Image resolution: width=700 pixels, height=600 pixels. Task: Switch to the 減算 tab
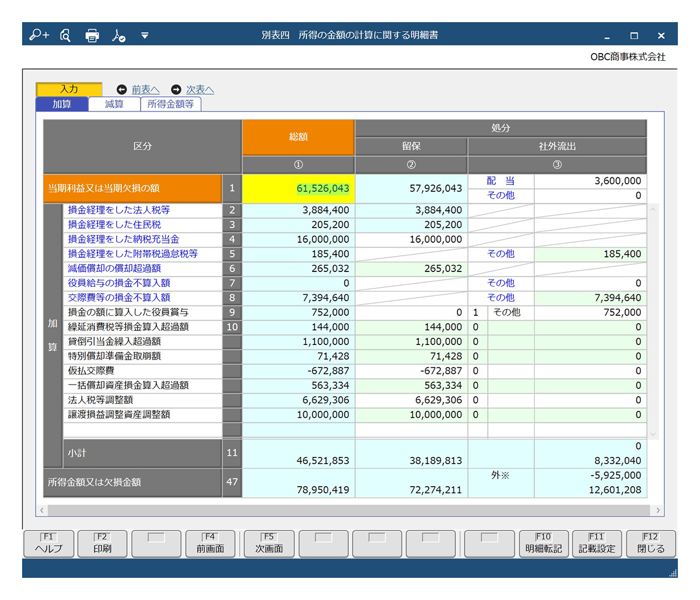114,104
